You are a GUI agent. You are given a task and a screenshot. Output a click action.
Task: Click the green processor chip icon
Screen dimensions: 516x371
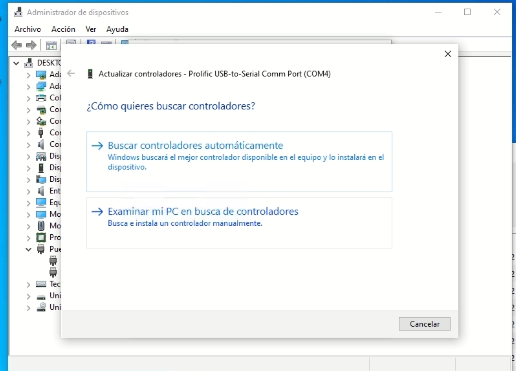[x=41, y=237]
